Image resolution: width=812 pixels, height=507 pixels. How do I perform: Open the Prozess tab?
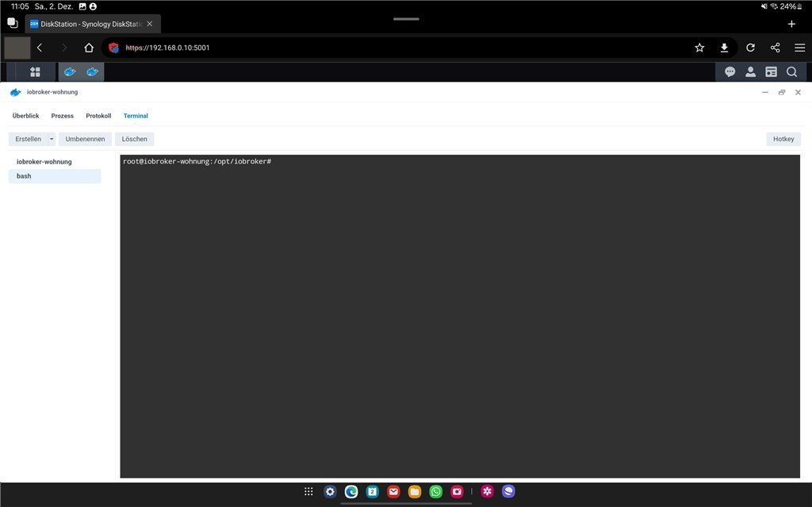coord(63,116)
